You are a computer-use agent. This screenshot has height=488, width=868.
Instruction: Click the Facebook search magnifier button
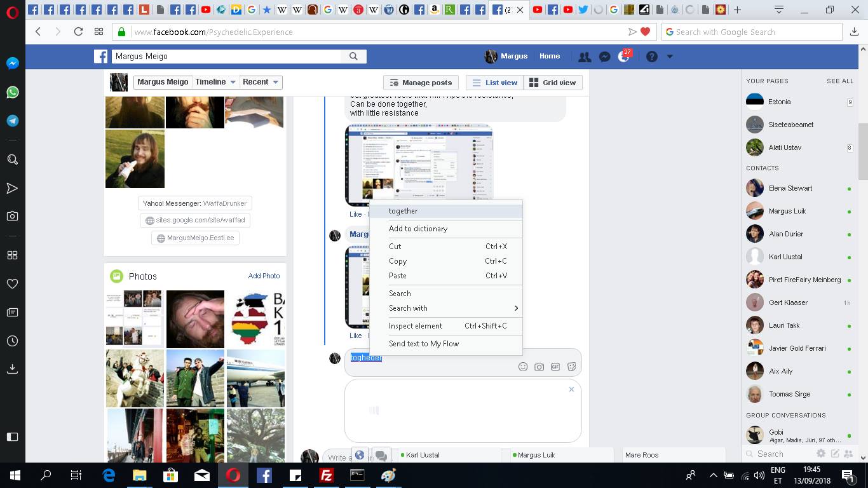pos(353,57)
